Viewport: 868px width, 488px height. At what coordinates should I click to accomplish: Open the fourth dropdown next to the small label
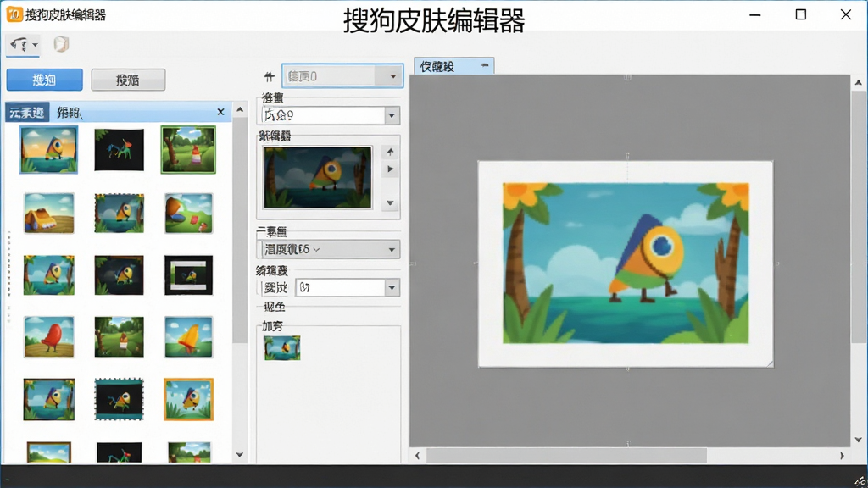pyautogui.click(x=348, y=288)
